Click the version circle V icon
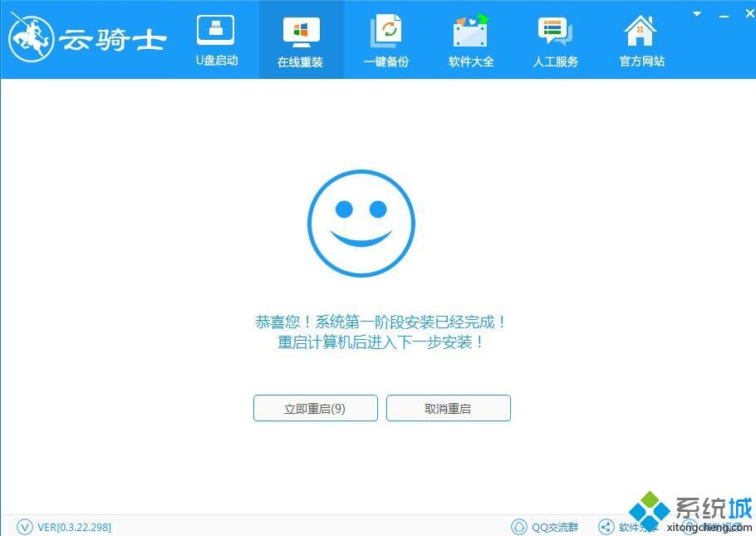 (24, 527)
